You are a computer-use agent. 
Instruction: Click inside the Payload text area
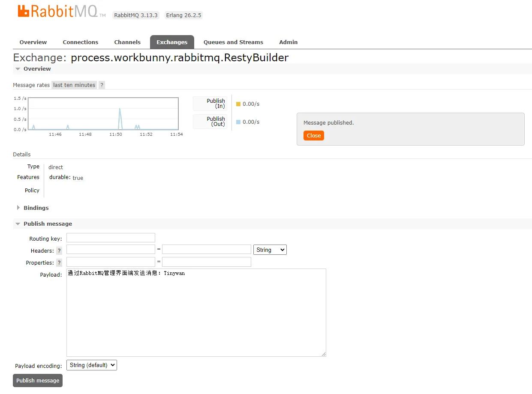196,313
